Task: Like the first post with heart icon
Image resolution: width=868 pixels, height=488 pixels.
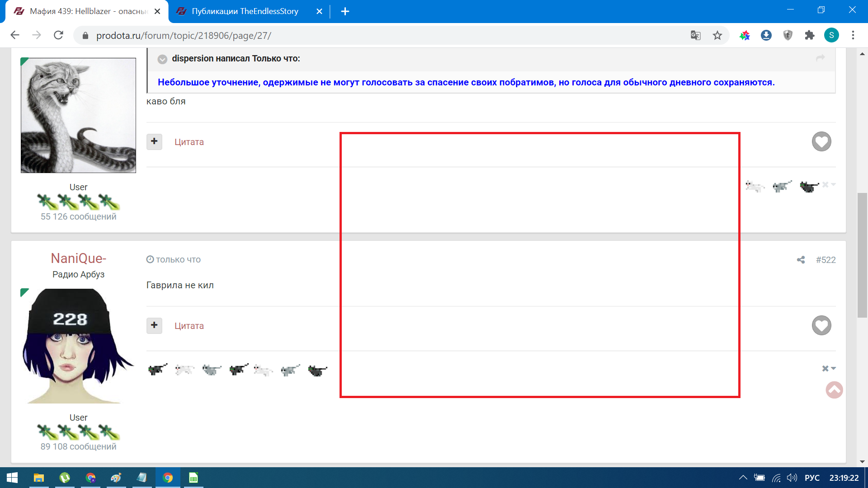Action: 821,141
